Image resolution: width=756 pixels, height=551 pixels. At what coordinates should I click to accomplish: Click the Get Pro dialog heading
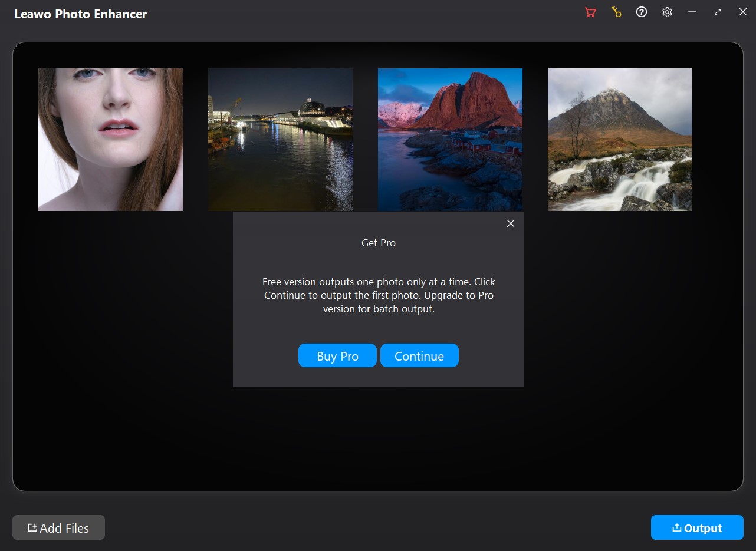(x=379, y=243)
